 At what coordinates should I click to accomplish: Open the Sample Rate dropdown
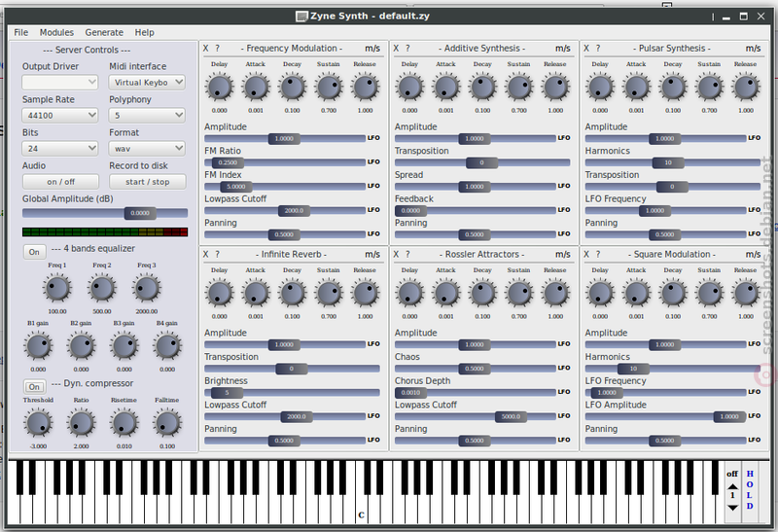[60, 115]
